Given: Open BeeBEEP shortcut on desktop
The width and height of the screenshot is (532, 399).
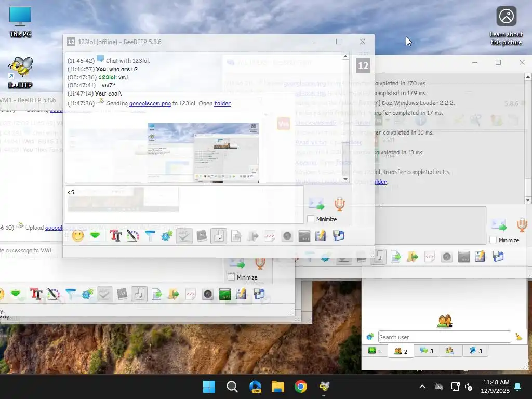Looking at the screenshot, I should (20, 72).
